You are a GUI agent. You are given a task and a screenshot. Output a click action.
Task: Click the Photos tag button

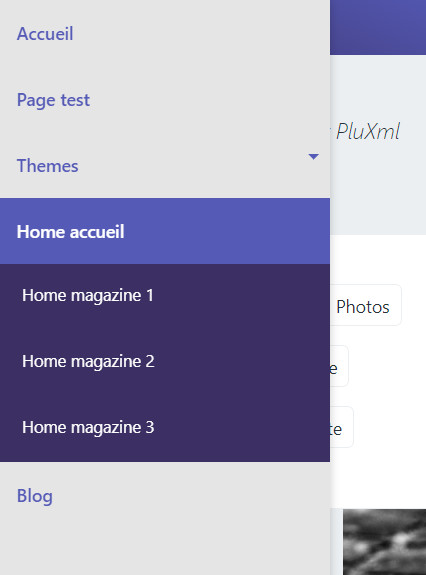coord(366,305)
